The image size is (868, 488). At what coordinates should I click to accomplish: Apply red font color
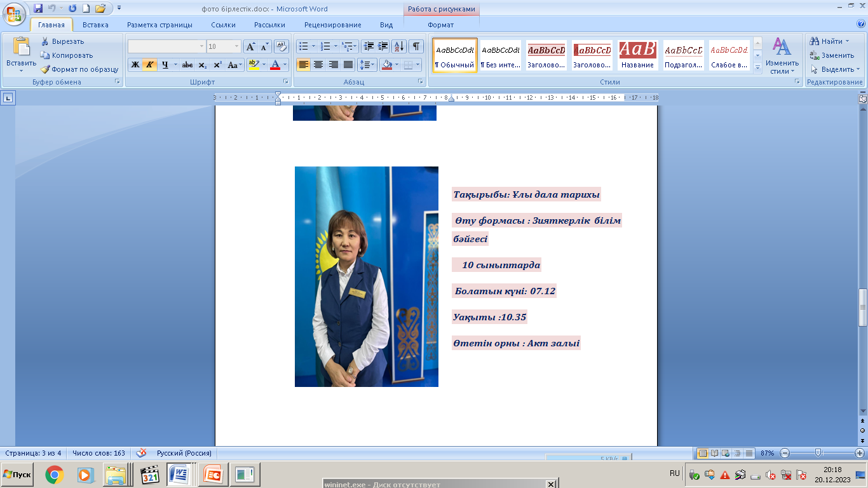point(275,65)
